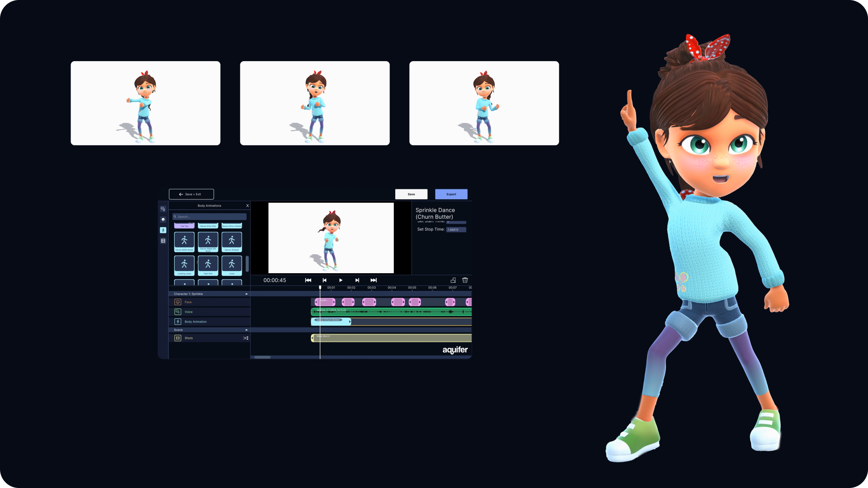The image size is (868, 488).
Task: Click Save + Exit to leave the editor
Action: tap(191, 194)
